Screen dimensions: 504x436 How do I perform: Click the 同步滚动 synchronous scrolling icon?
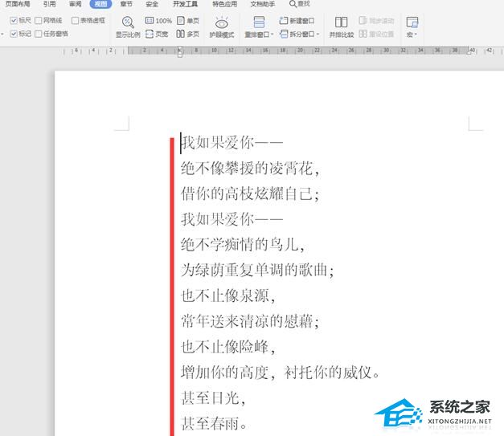click(x=363, y=21)
